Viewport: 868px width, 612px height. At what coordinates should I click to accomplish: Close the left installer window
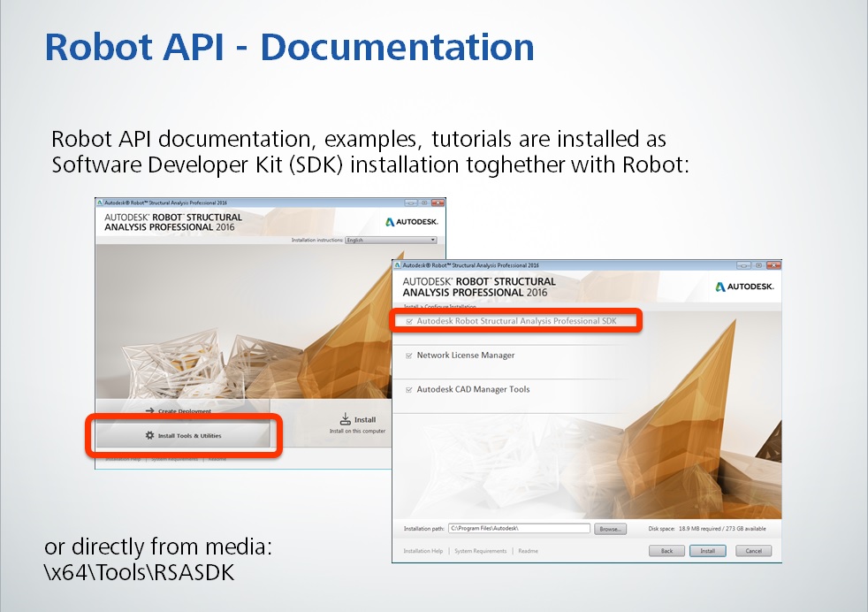(x=438, y=203)
